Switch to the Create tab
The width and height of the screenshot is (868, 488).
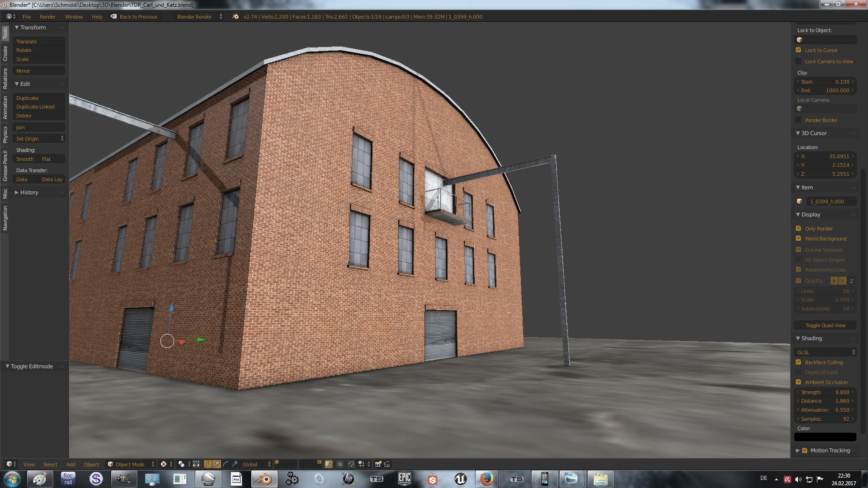pos(5,54)
